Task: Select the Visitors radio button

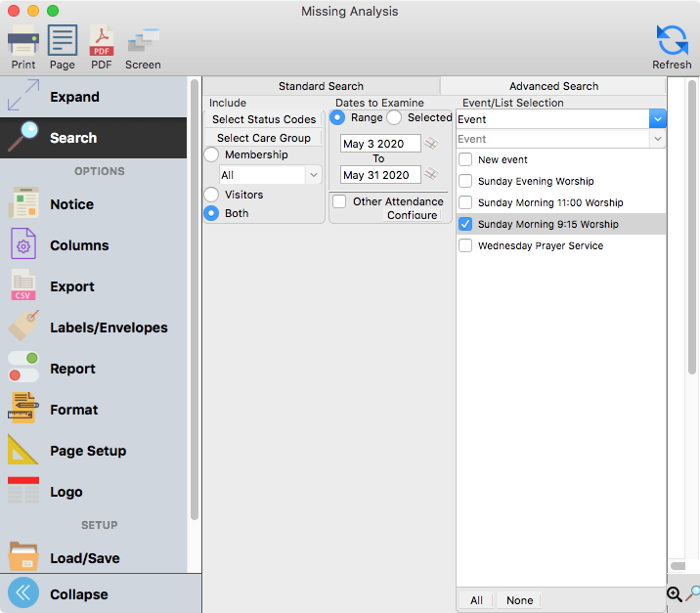Action: click(211, 195)
